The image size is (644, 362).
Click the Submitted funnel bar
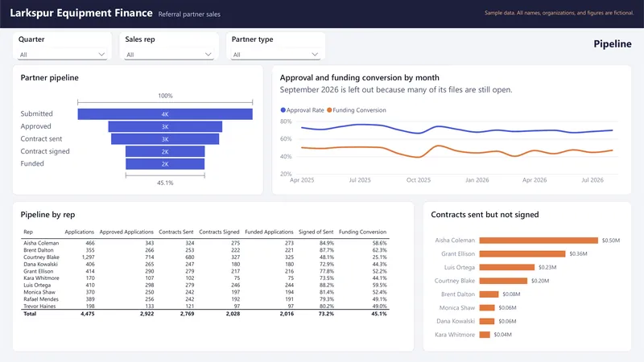click(165, 114)
